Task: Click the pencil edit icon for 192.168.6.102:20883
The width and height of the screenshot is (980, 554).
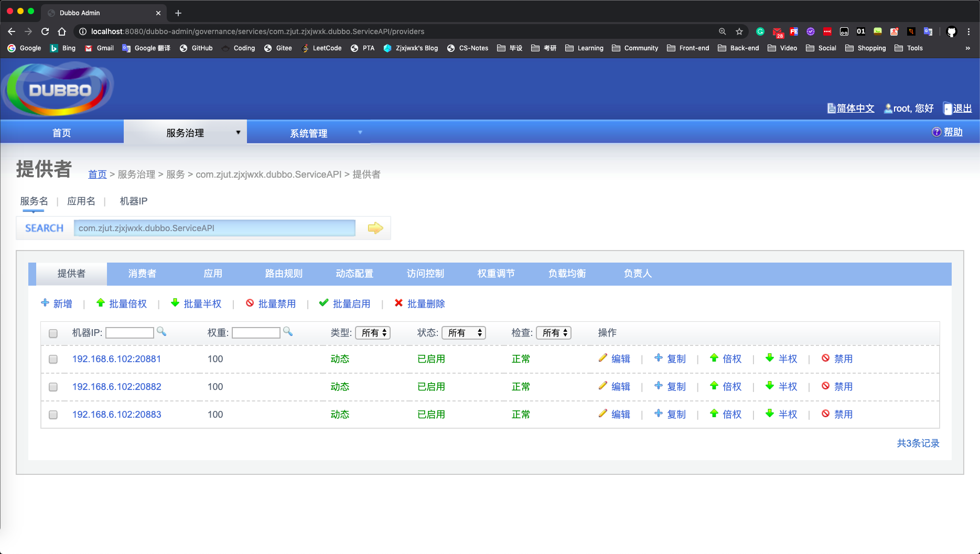Action: click(x=602, y=414)
